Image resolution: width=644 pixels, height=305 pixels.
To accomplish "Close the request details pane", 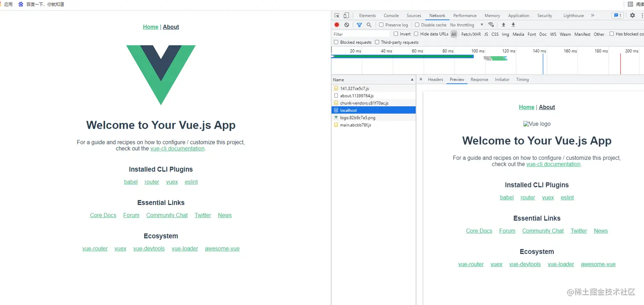I will point(421,79).
